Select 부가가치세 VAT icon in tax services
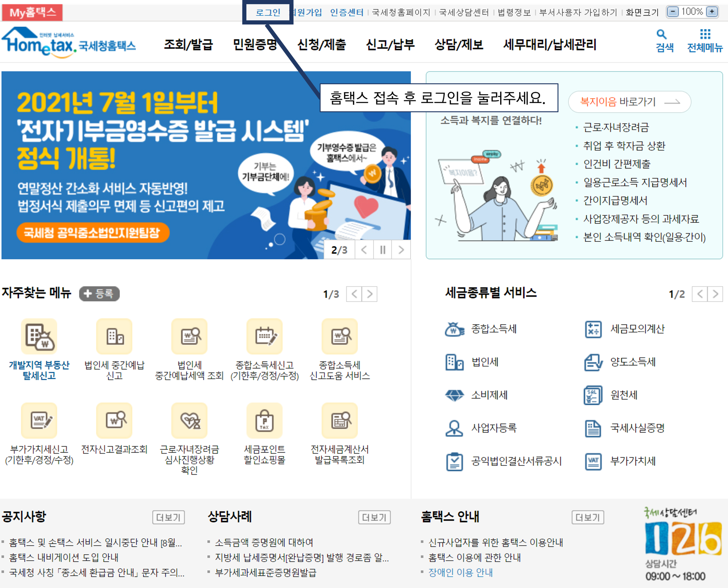Image resolution: width=728 pixels, height=588 pixels. click(593, 461)
